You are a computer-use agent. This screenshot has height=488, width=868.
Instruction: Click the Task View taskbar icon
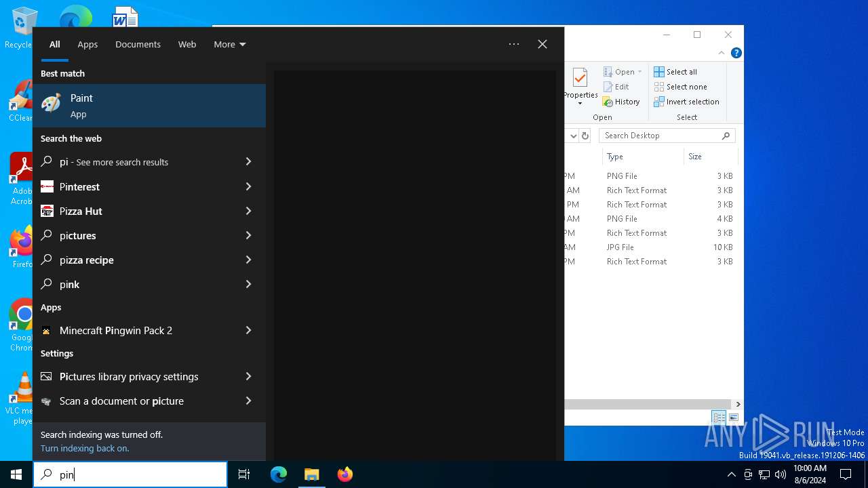(244, 474)
